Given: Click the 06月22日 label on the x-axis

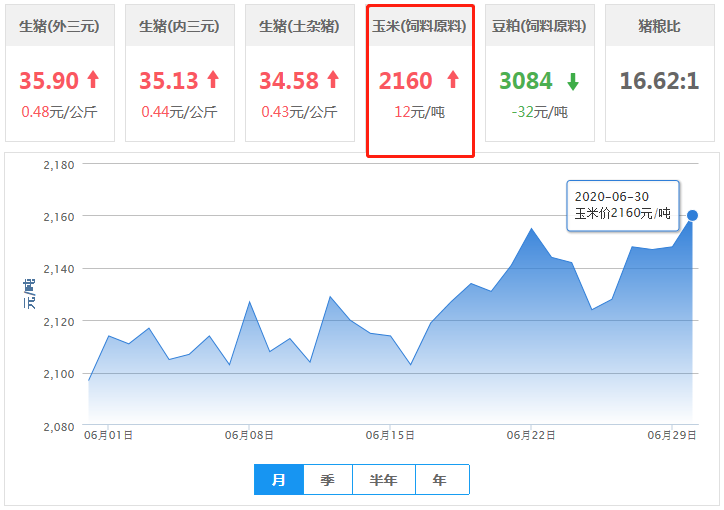Looking at the screenshot, I should 532,436.
